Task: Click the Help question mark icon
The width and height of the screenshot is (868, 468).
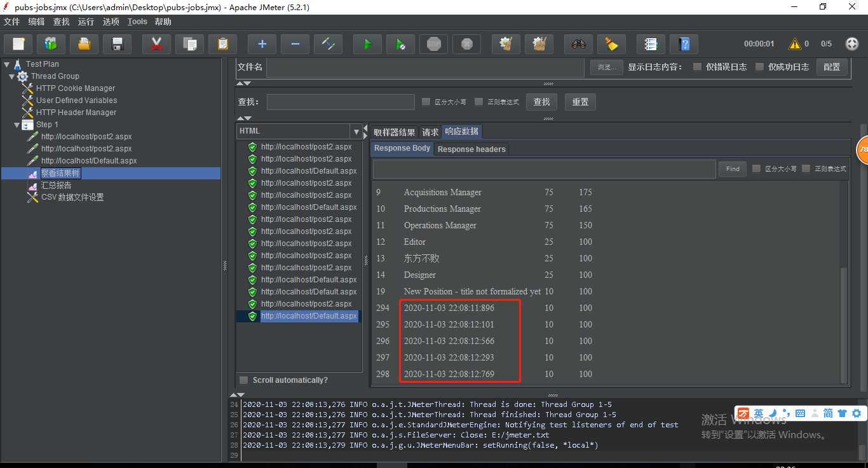Action: [684, 44]
